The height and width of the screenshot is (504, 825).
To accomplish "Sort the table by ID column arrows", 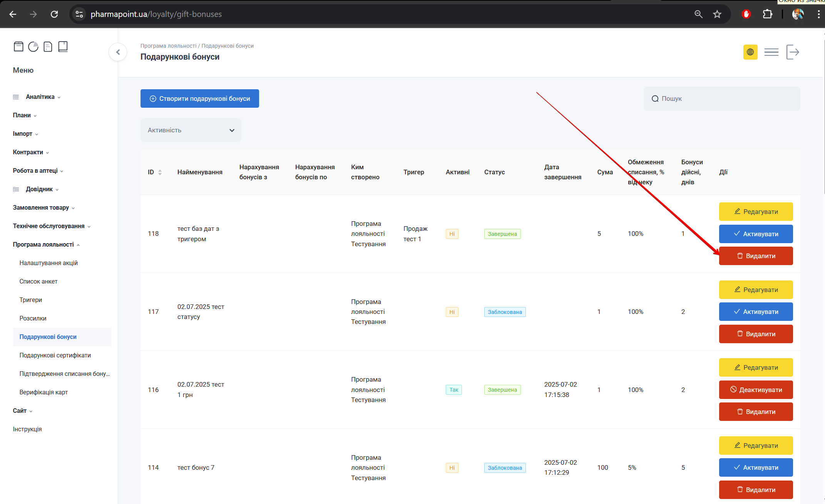I will pos(160,172).
